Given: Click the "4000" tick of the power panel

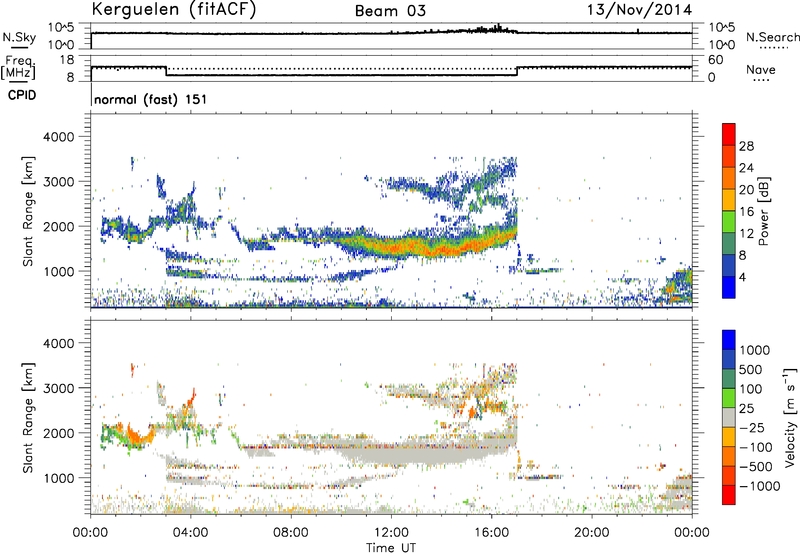Looking at the screenshot, I should click(58, 137).
